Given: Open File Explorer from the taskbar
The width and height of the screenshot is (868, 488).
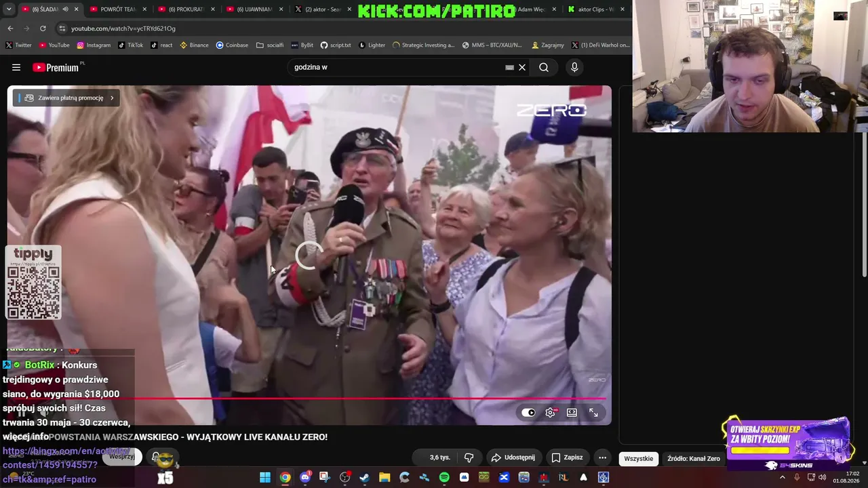Looking at the screenshot, I should [384, 477].
